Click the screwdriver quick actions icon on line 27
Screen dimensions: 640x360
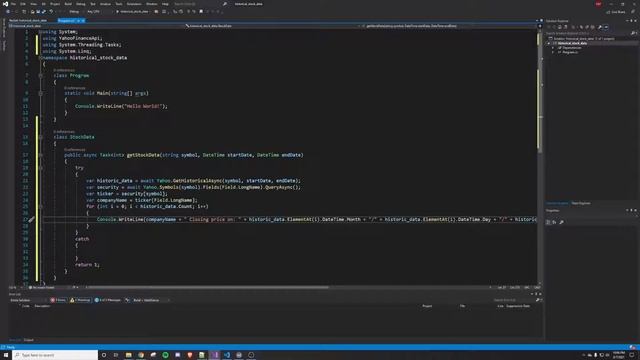pos(31,219)
